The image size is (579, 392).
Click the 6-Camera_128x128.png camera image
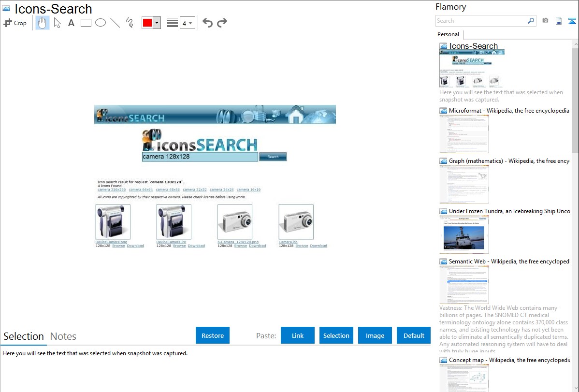(235, 222)
